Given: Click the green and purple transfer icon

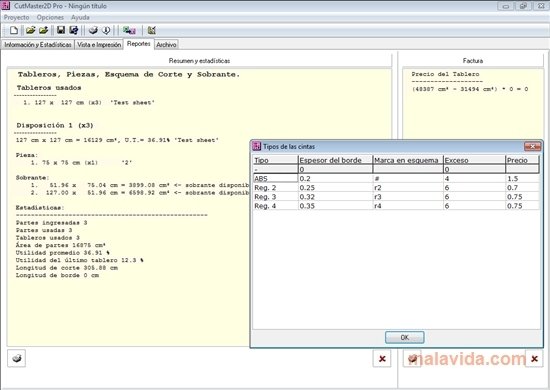Looking at the screenshot, I should click(x=129, y=31).
